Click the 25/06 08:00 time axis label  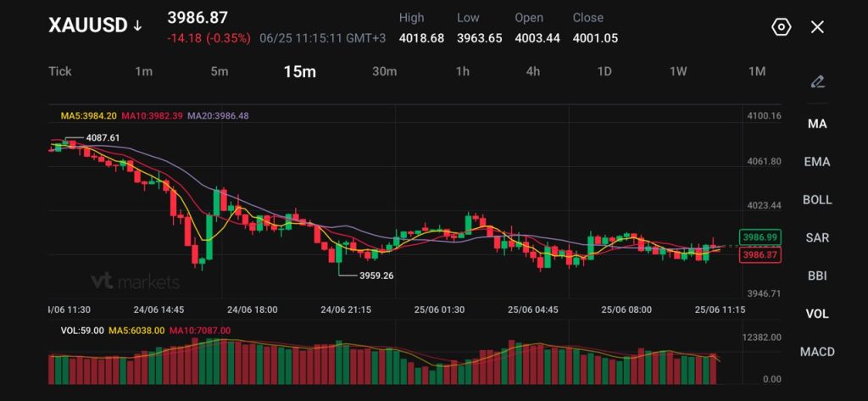point(626,309)
